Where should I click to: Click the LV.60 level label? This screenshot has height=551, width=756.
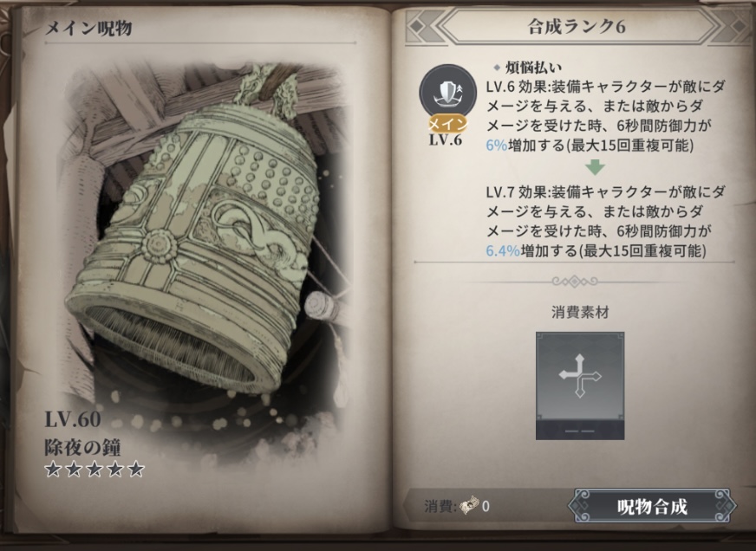pos(73,419)
